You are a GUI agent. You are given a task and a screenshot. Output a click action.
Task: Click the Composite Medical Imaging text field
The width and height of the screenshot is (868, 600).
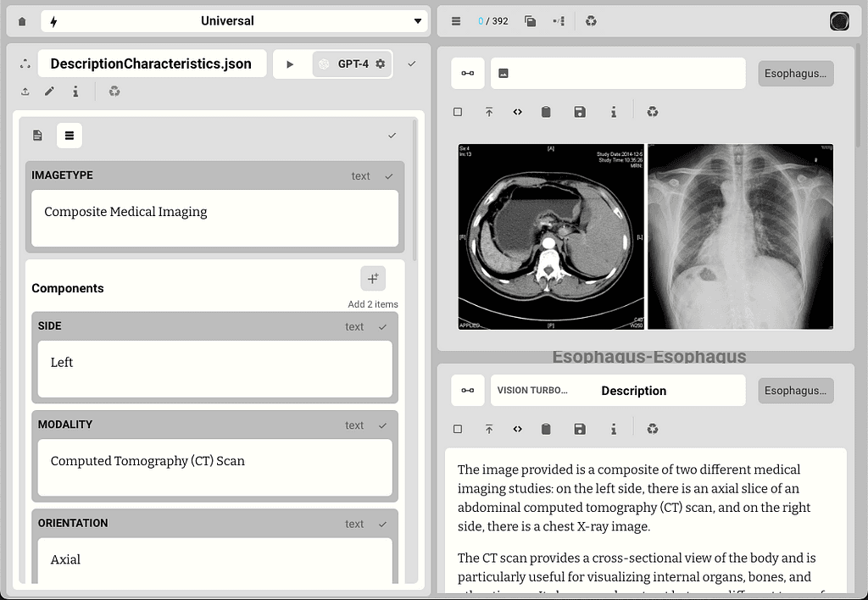coord(214,218)
